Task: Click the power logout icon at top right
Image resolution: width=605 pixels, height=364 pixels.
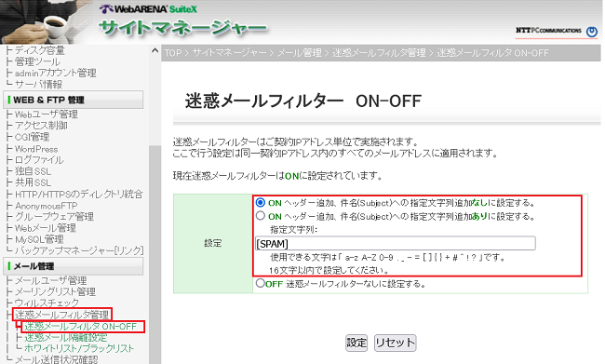Action: click(x=591, y=32)
